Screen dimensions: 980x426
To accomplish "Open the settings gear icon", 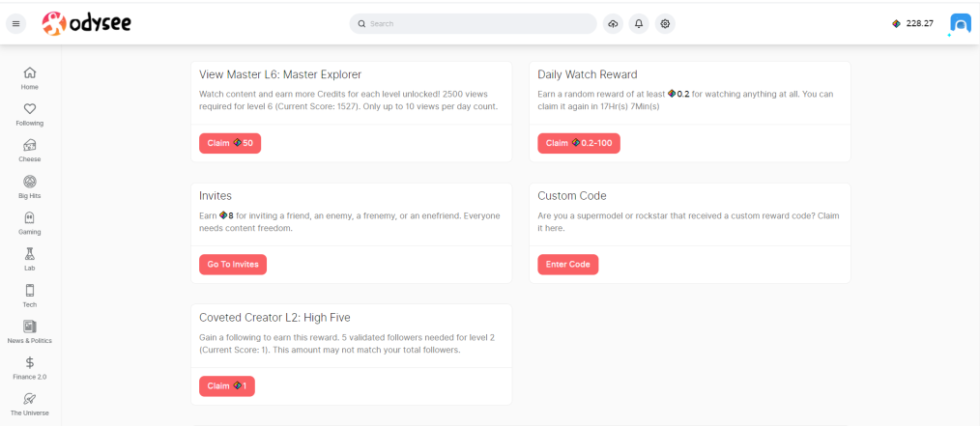I will [665, 24].
